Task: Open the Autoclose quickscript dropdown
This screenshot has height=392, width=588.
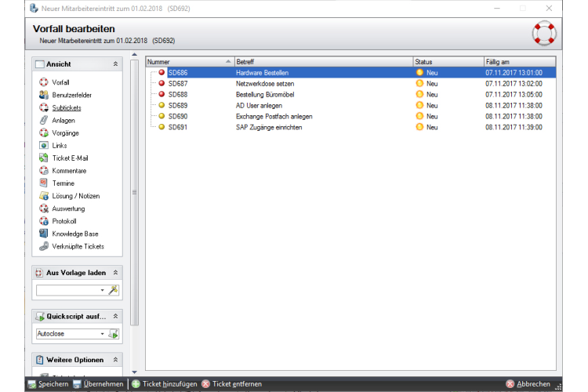Action: point(102,334)
